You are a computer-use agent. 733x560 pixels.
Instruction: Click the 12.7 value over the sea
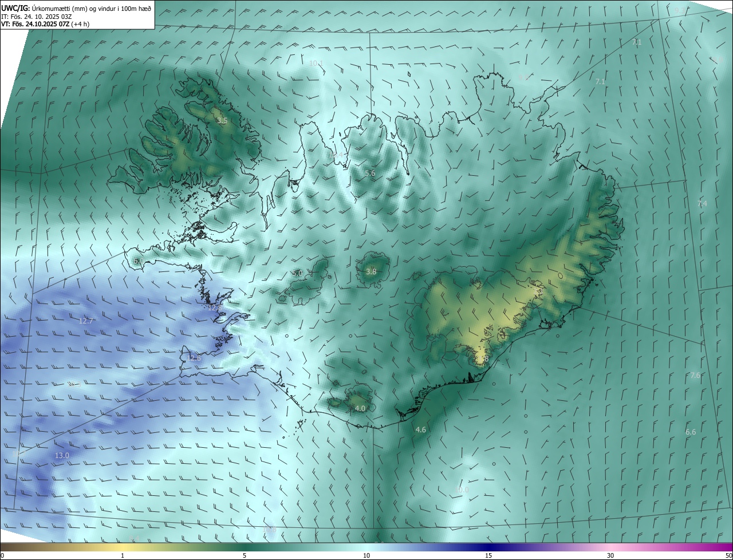pos(85,321)
